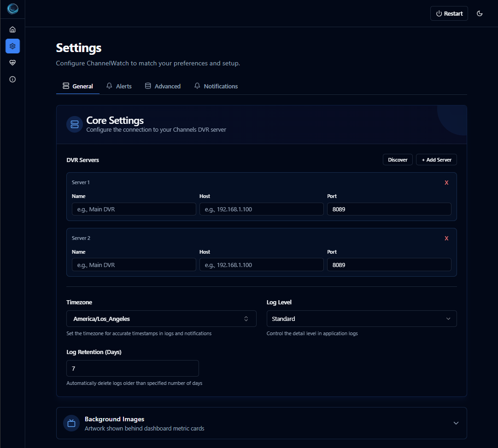Click the ChannelWatch logo icon
This screenshot has height=448, width=498.
click(12, 9)
